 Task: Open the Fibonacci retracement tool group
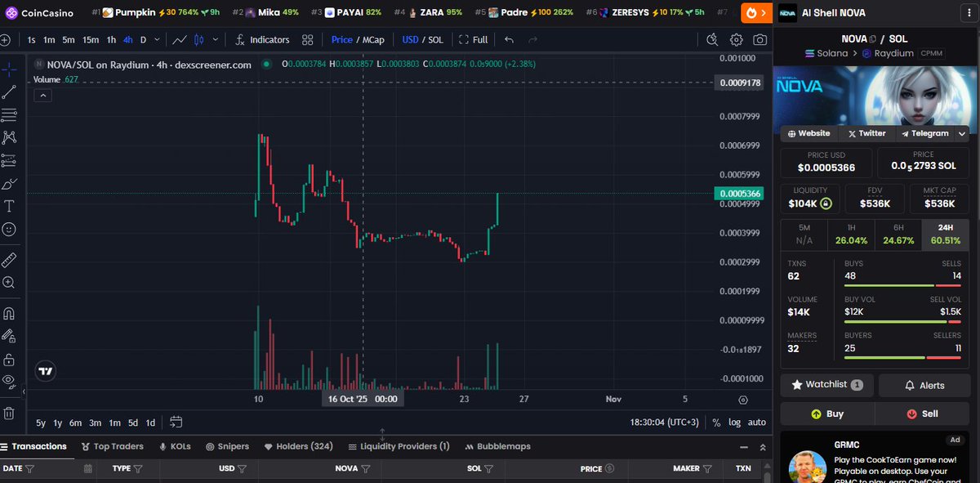9,114
